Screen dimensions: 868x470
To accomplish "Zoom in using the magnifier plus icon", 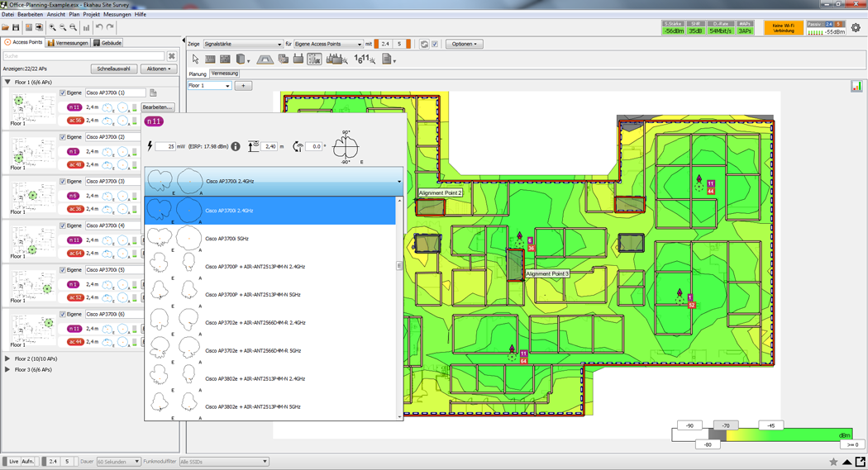I will (x=53, y=27).
